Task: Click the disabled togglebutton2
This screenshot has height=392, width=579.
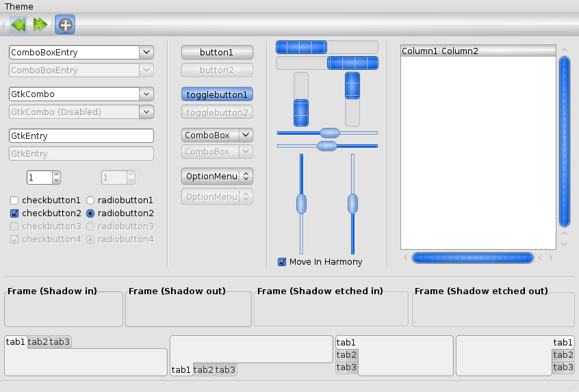Action: [217, 112]
